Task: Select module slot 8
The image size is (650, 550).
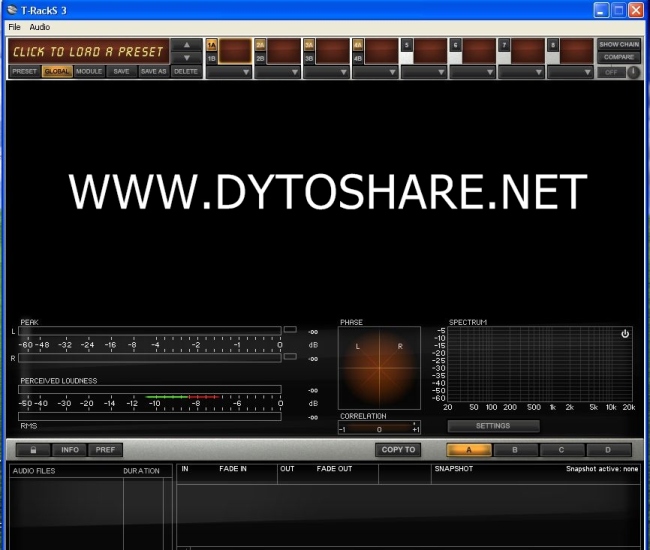Action: click(x=553, y=45)
